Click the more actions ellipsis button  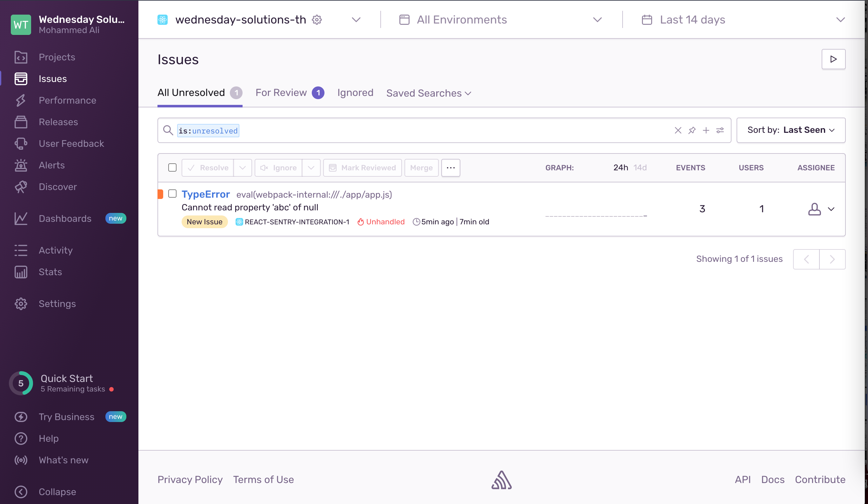pos(450,167)
